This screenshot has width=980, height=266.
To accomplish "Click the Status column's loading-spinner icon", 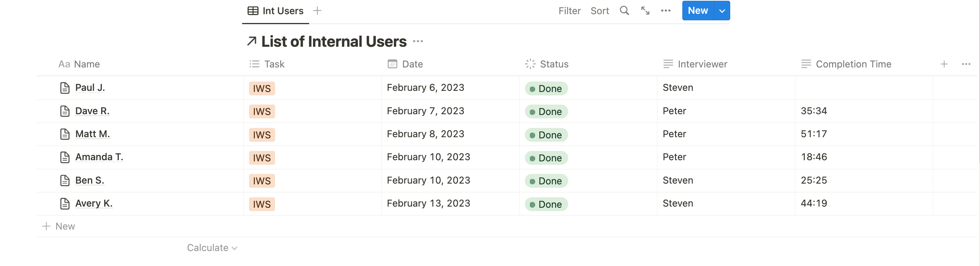I will pos(530,64).
